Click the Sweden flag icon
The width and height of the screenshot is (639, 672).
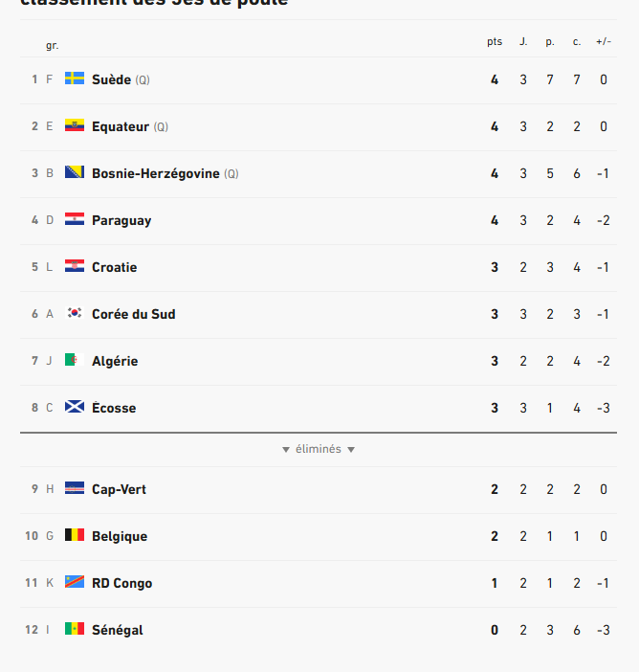click(75, 78)
